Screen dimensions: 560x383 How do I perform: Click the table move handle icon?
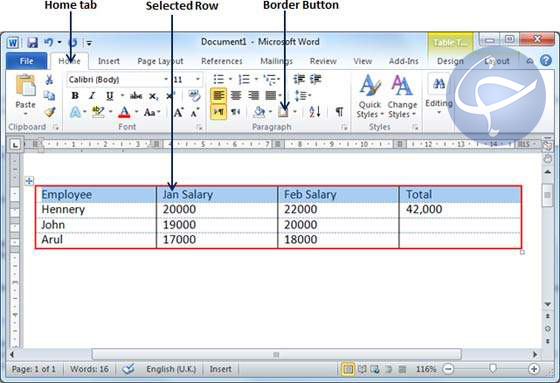(29, 181)
